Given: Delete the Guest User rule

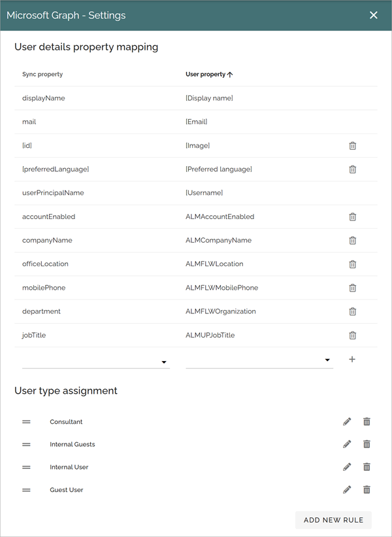Looking at the screenshot, I should (367, 490).
